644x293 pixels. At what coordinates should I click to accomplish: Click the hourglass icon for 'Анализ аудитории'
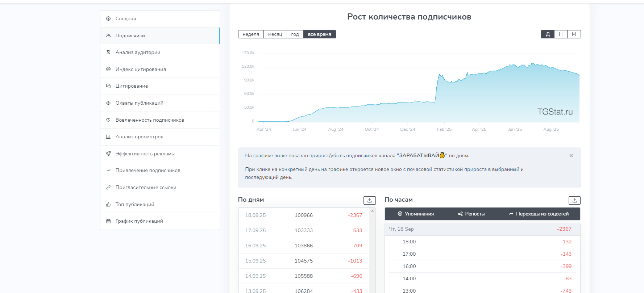(108, 52)
